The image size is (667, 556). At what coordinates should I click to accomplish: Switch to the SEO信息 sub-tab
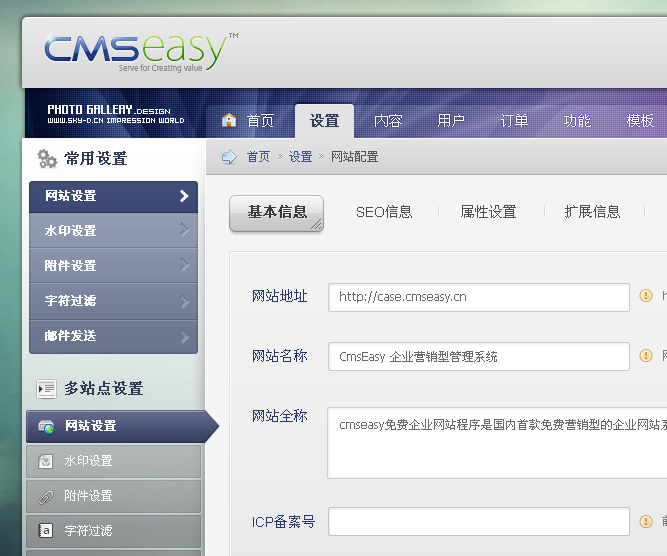[x=384, y=212]
